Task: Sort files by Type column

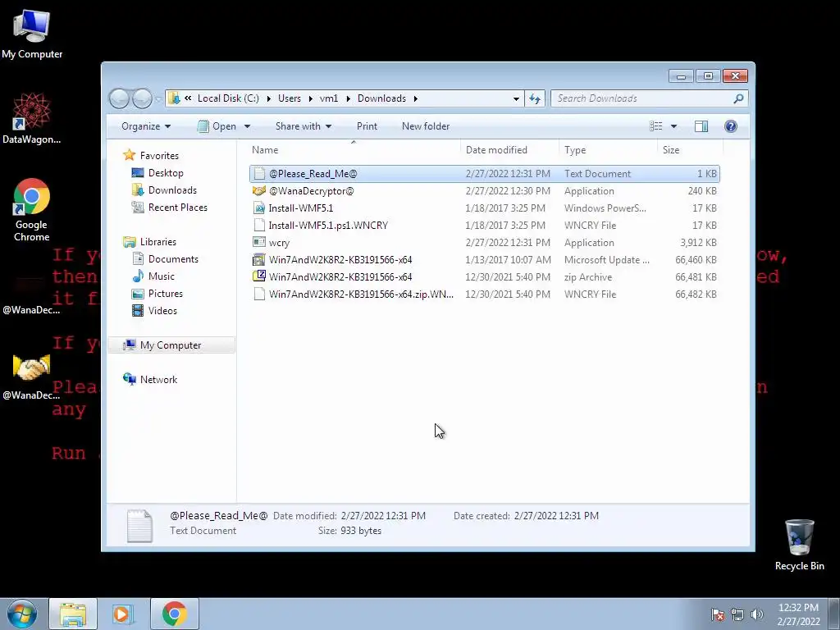Action: pyautogui.click(x=608, y=150)
